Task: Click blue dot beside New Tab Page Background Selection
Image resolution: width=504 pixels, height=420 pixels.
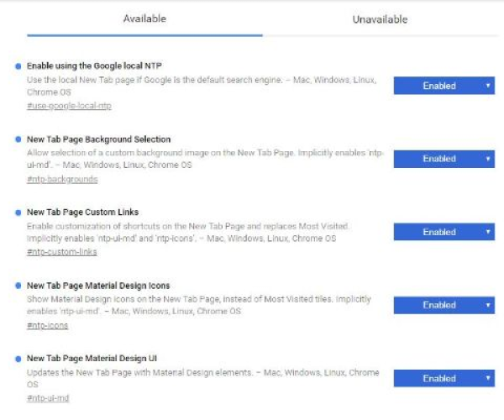Action: pyautogui.click(x=18, y=139)
